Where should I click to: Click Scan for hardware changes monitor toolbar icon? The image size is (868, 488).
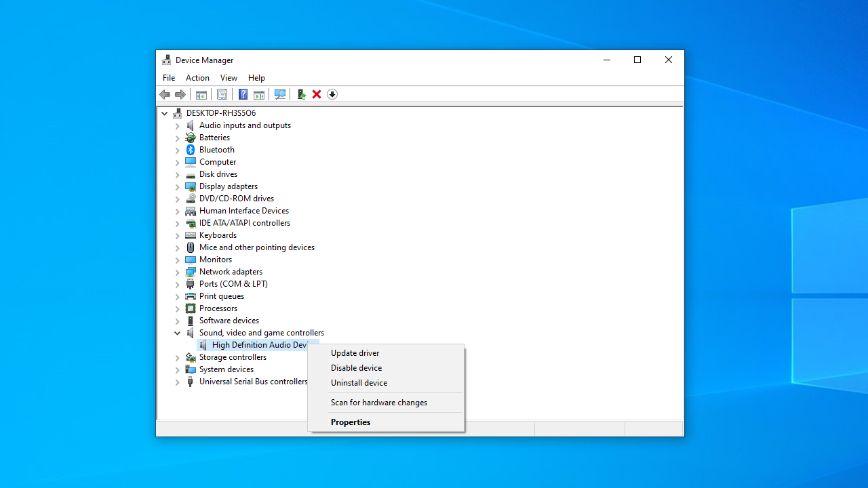tap(279, 94)
